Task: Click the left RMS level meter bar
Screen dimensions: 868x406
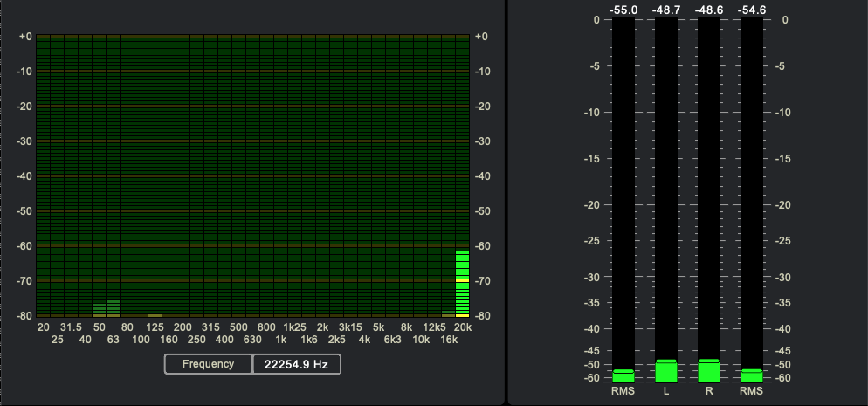Action: (623, 375)
